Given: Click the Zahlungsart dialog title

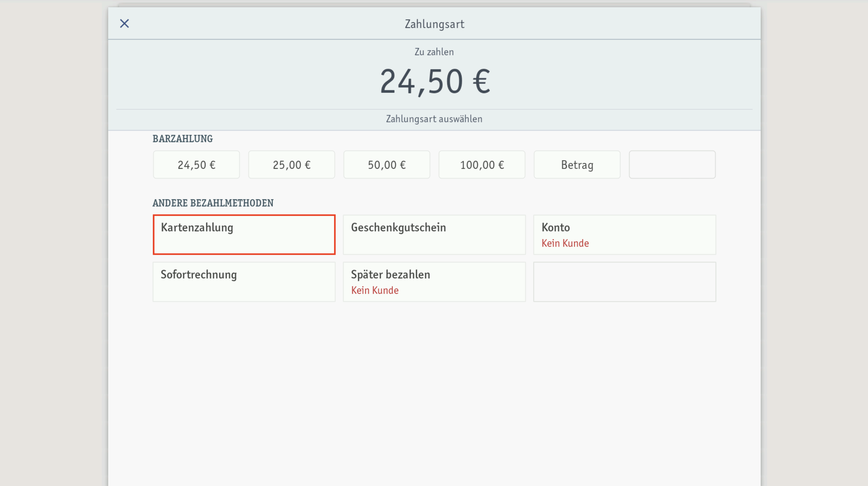Looking at the screenshot, I should click(x=434, y=24).
